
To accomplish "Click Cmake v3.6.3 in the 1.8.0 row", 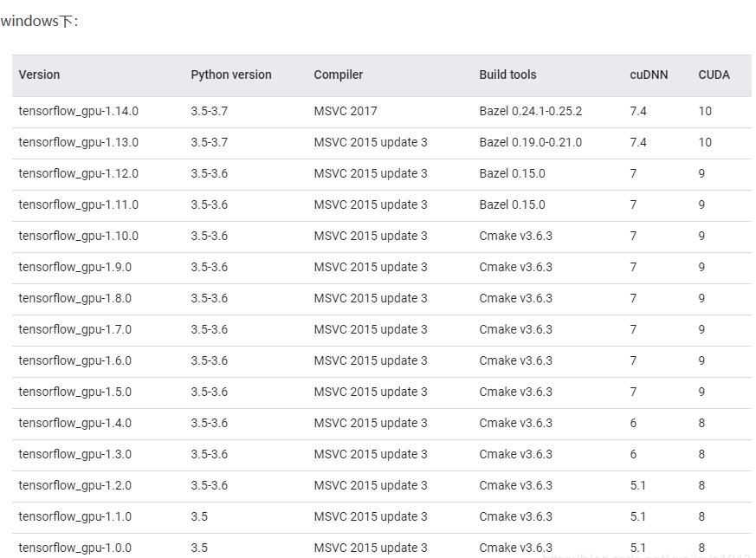I will [x=515, y=299].
